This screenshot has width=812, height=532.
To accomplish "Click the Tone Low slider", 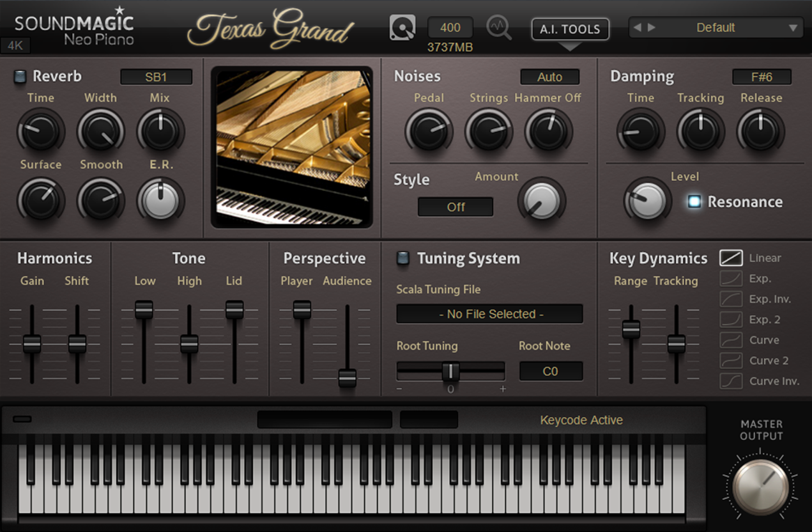I will point(144,344).
